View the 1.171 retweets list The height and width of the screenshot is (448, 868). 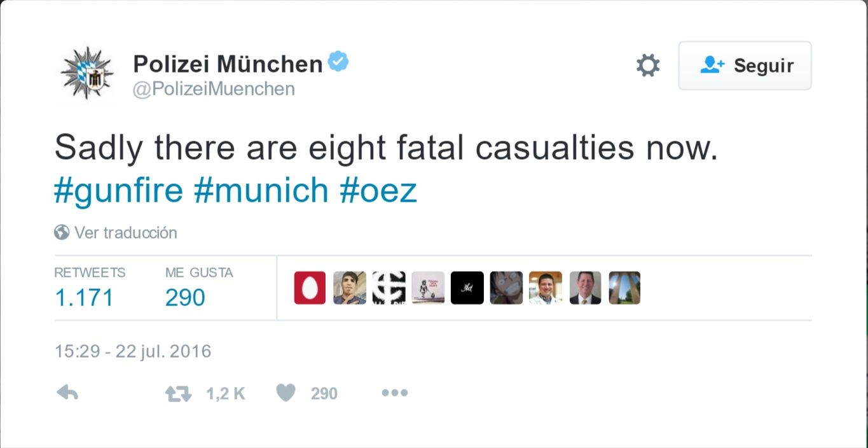click(84, 297)
